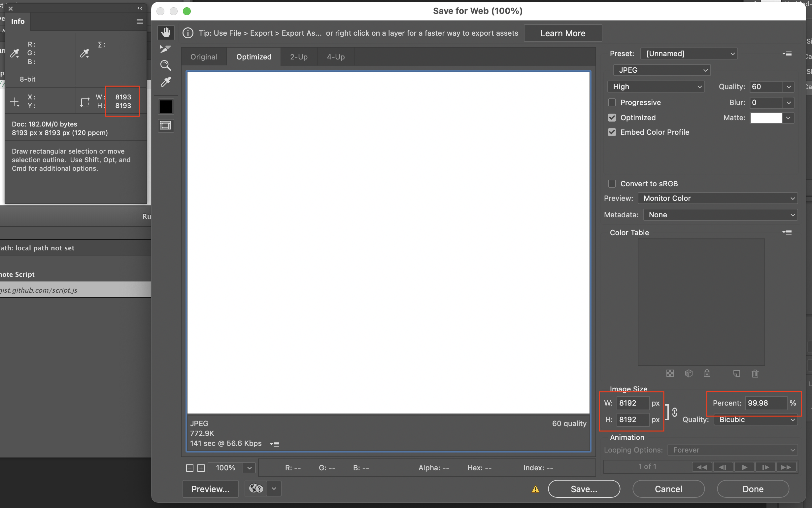Image resolution: width=812 pixels, height=508 pixels.
Task: Select the Zoom tool
Action: click(165, 65)
